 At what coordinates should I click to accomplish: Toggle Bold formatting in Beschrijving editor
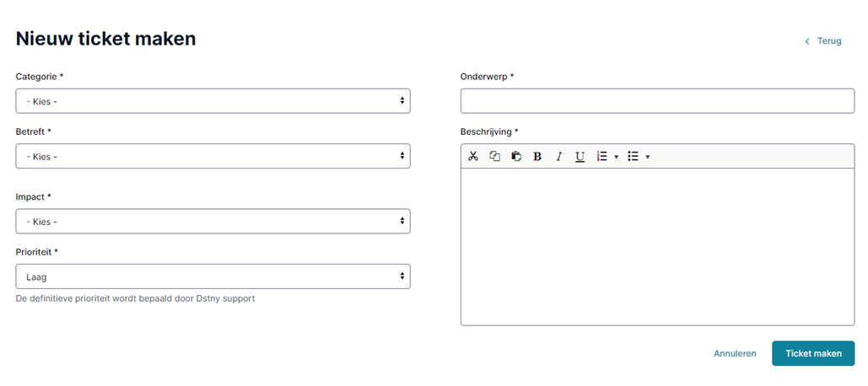537,157
